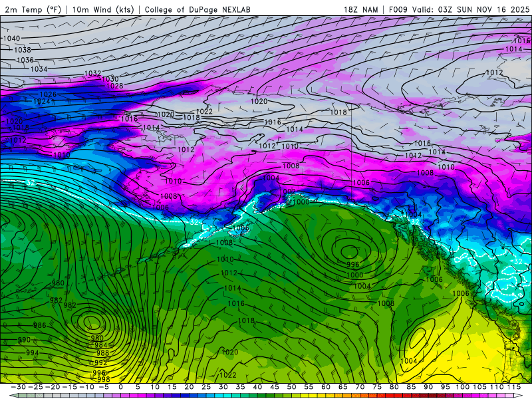The width and height of the screenshot is (532, 399).
Task: Select the 1032 isobar label
Action: [x=92, y=73]
